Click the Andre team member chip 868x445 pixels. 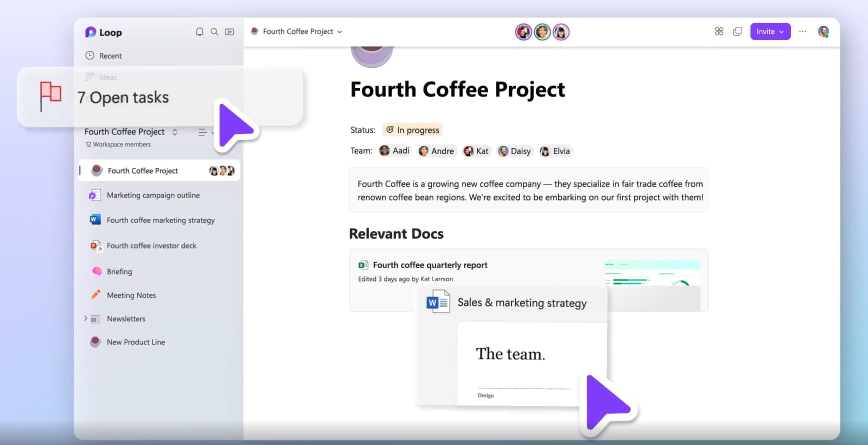click(x=437, y=151)
